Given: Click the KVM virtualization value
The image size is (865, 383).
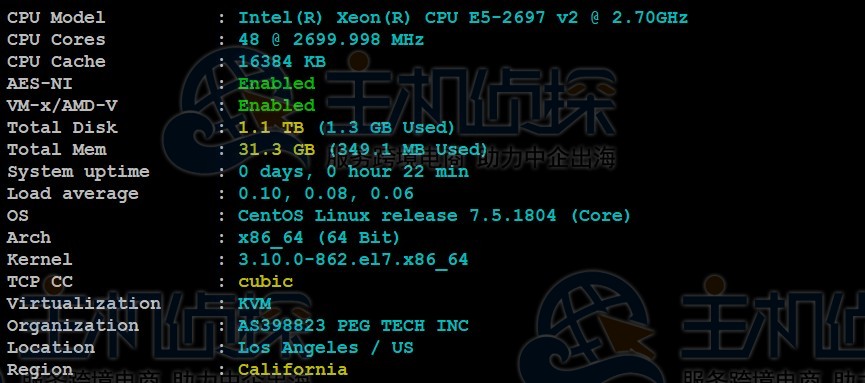Looking at the screenshot, I should [254, 304].
